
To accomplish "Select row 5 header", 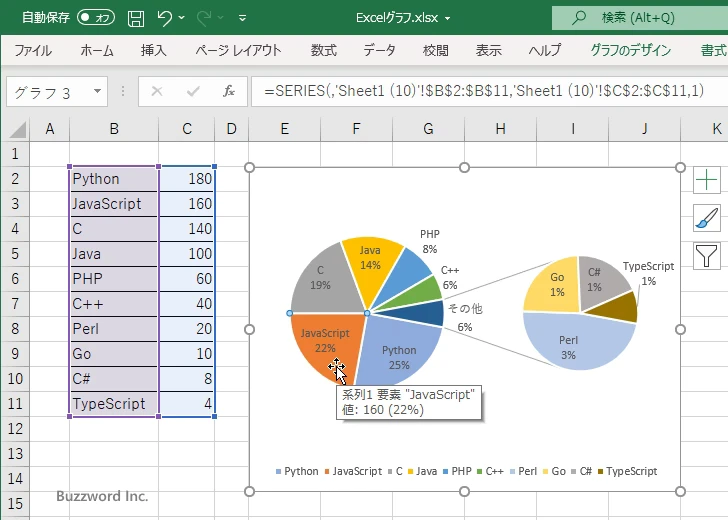I will pyautogui.click(x=15, y=254).
